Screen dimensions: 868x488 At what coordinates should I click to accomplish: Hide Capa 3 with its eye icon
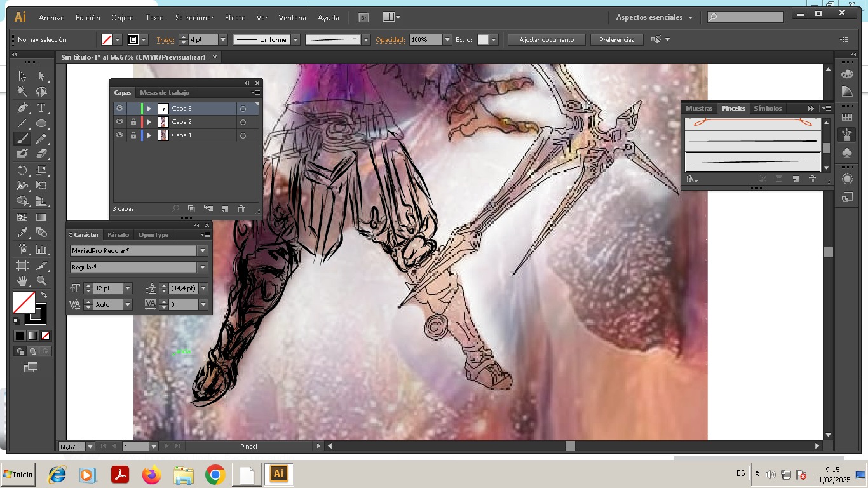pyautogui.click(x=119, y=109)
